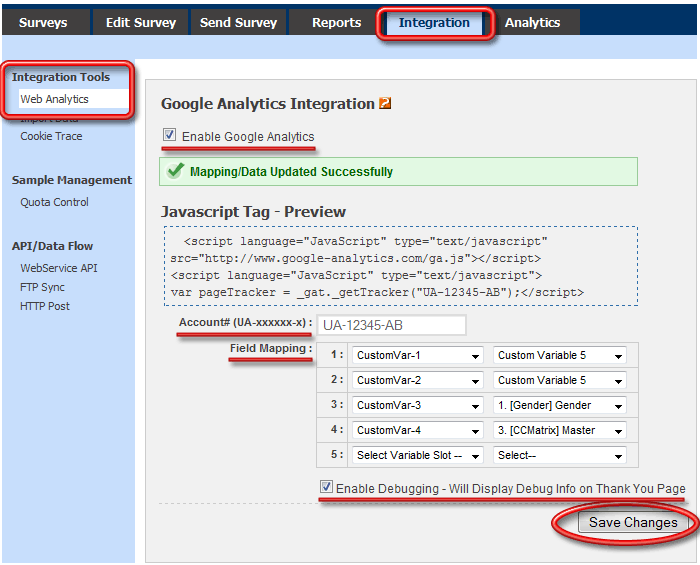Viewport: 700px width, 565px height.
Task: Open the Reports tab
Action: click(336, 22)
